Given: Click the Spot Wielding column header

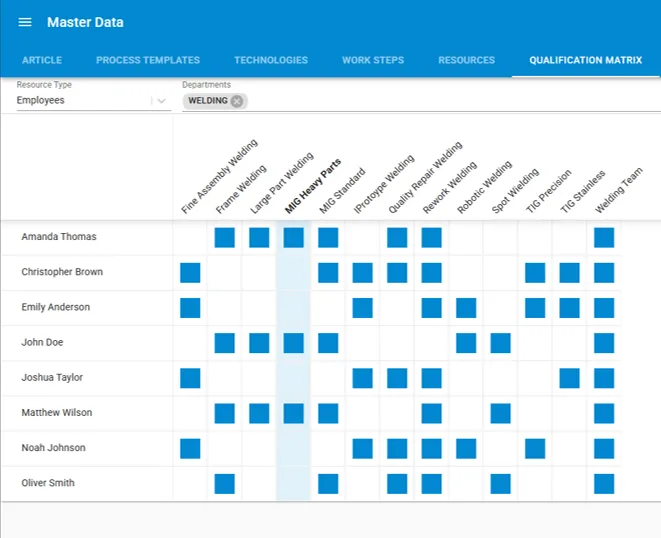Looking at the screenshot, I should (x=515, y=191).
